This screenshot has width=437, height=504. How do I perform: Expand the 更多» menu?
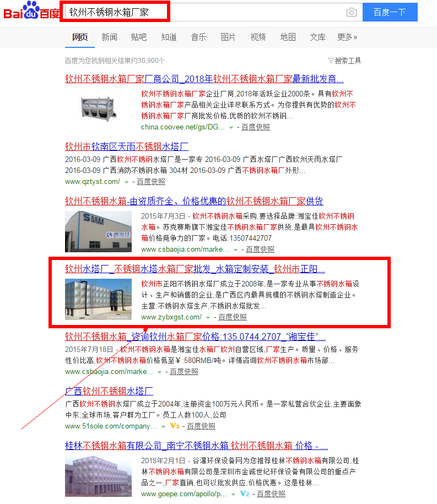(x=347, y=37)
